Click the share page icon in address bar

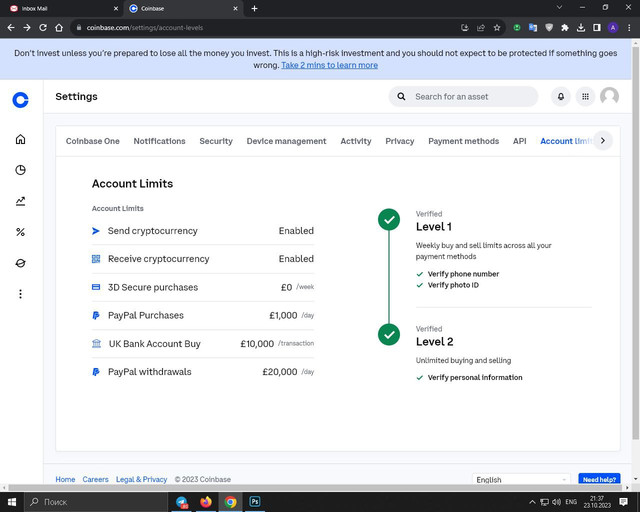coord(481,28)
